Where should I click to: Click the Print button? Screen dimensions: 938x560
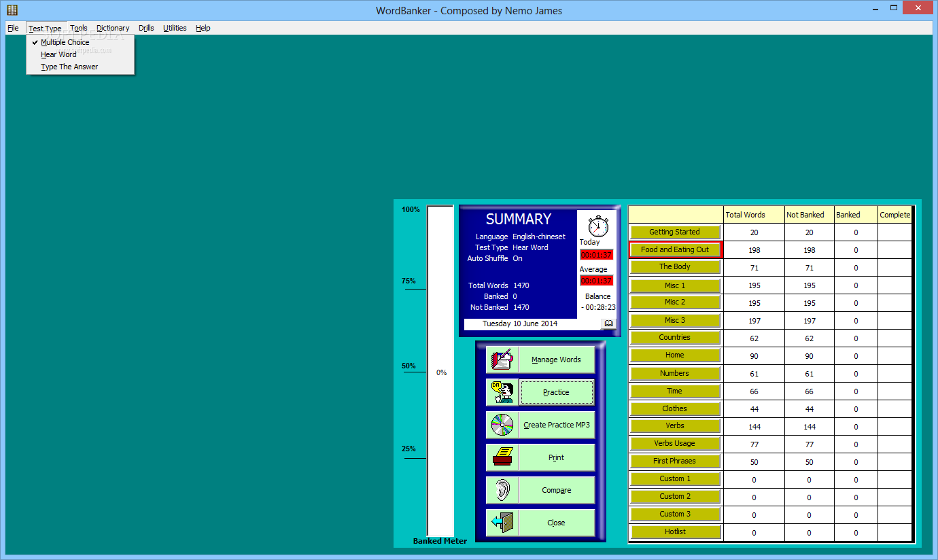pos(556,457)
